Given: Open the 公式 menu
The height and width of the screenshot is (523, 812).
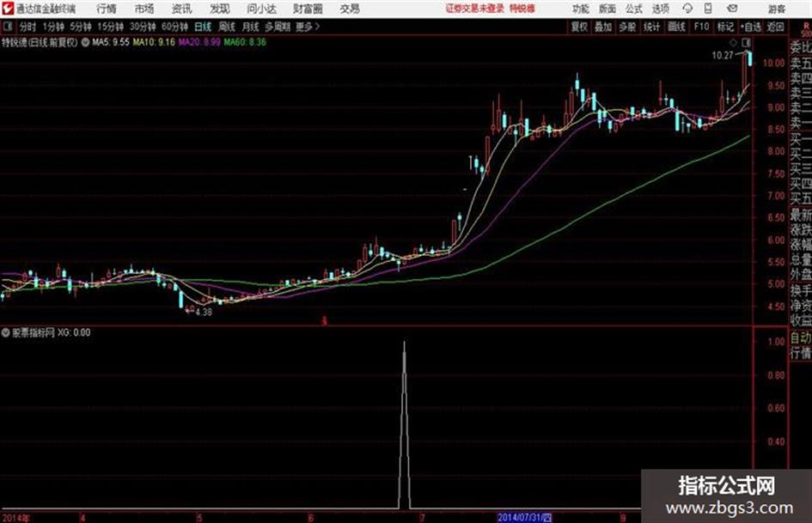Looking at the screenshot, I should 634,9.
